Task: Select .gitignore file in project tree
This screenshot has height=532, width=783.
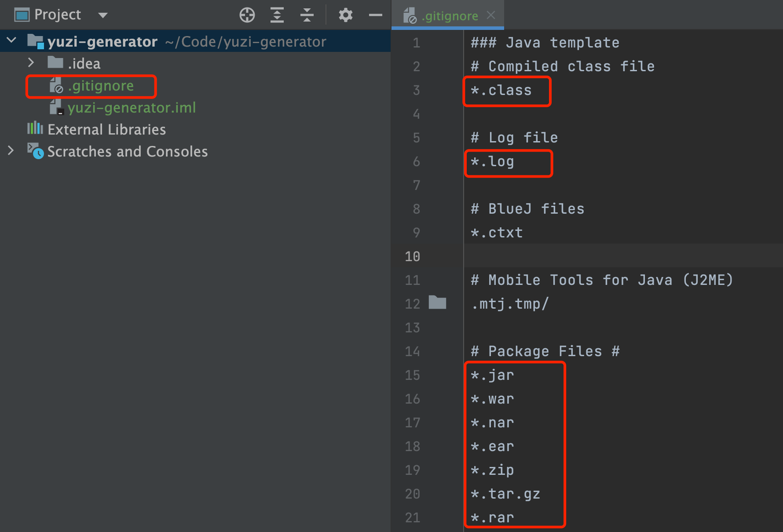Action: (x=101, y=86)
